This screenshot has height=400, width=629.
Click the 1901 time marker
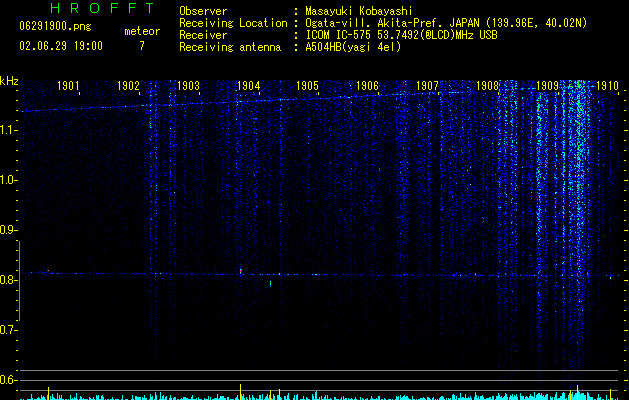point(68,86)
